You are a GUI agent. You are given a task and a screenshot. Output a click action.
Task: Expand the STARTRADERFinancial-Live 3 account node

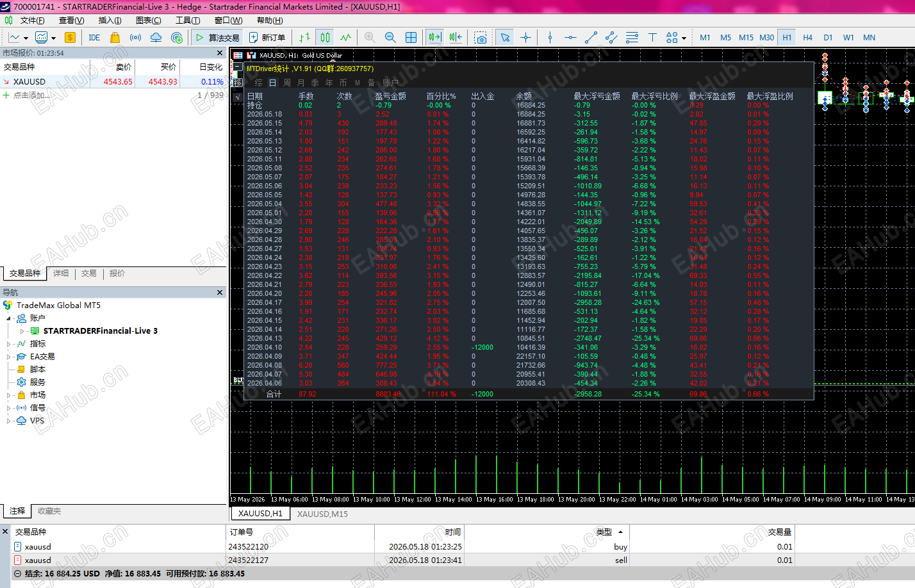pyautogui.click(x=22, y=331)
